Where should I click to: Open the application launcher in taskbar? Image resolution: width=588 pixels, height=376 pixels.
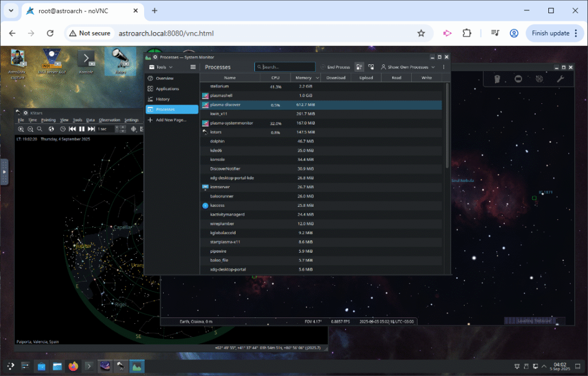10,366
